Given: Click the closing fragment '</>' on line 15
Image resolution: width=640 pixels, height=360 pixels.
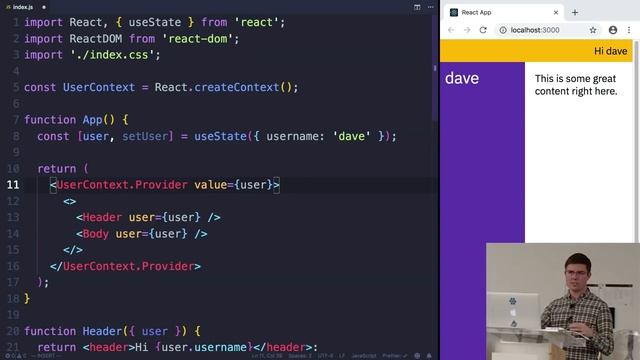Looking at the screenshot, I should click(73, 250).
